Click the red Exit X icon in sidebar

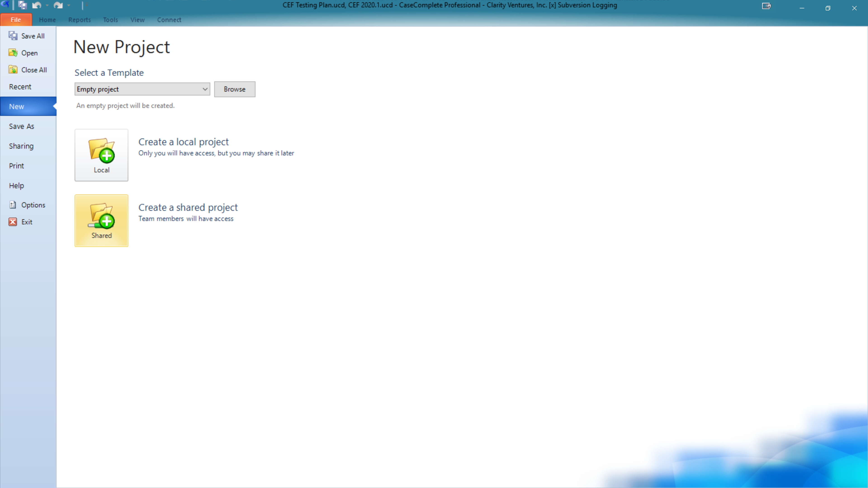[x=13, y=222]
